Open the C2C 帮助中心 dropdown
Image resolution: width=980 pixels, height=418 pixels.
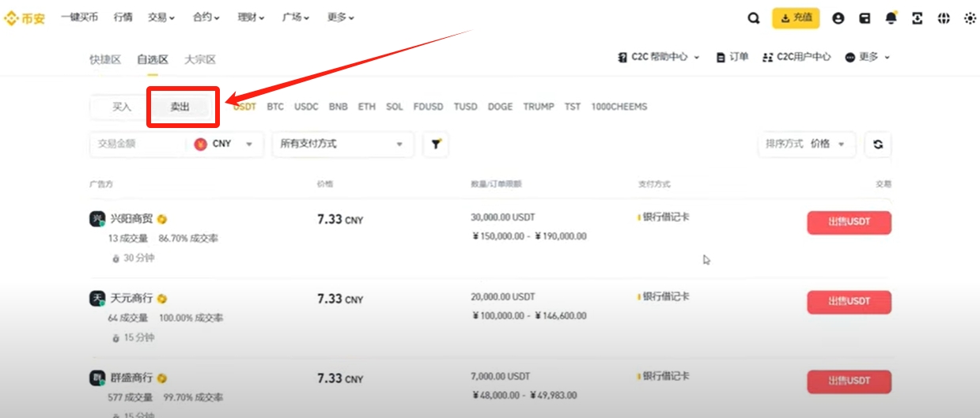(x=658, y=57)
